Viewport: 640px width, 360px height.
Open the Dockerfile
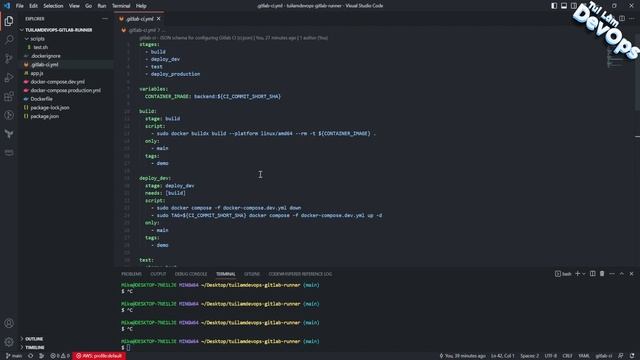[x=41, y=99]
